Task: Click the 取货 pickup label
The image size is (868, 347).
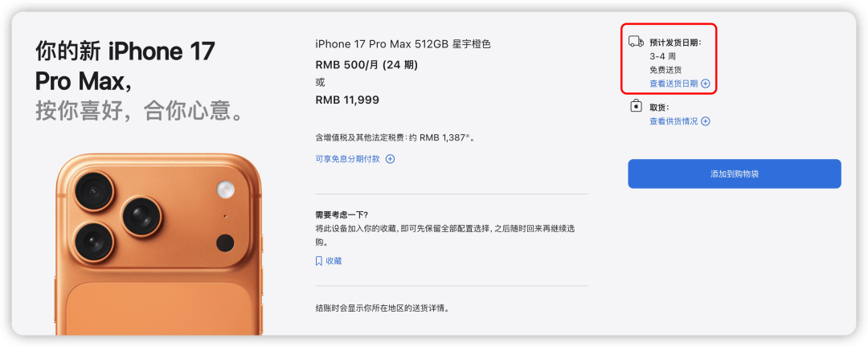Action: click(659, 108)
